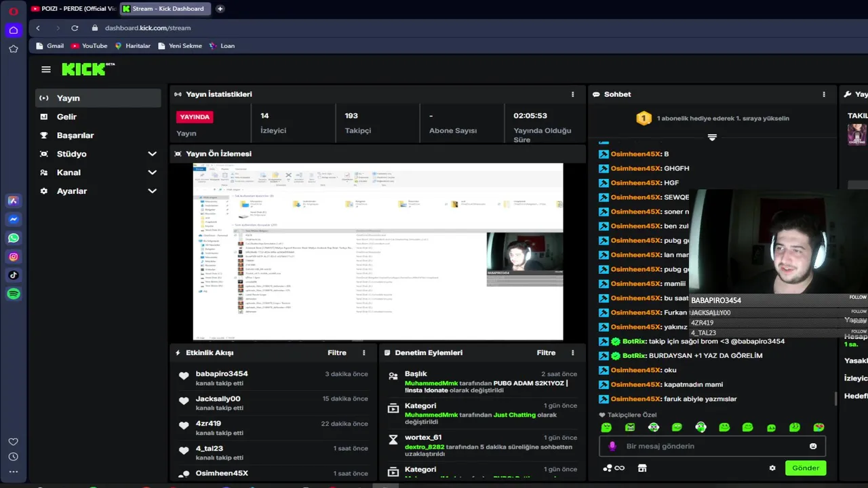868x488 pixels.
Task: Open Messenger in the Opera sidebar
Action: click(13, 220)
